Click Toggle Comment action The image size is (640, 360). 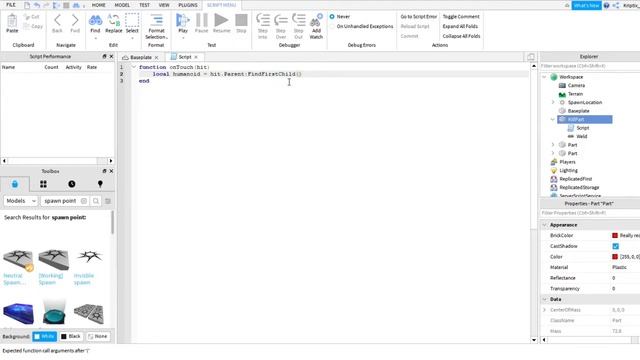461,17
